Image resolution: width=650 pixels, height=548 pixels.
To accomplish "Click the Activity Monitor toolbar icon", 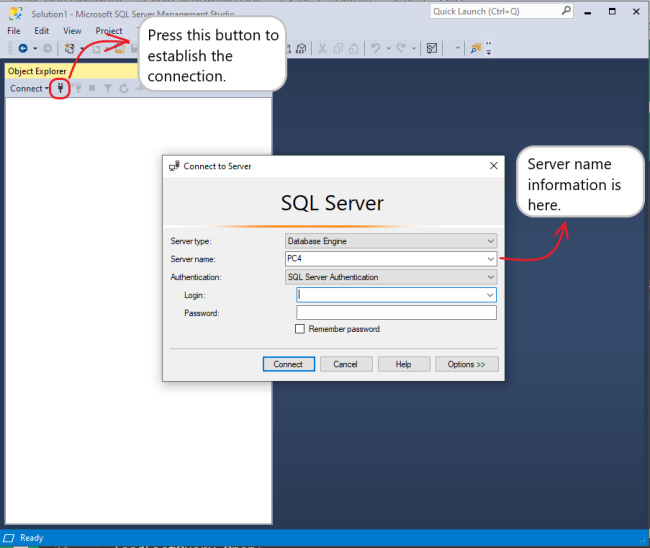I will coord(432,48).
